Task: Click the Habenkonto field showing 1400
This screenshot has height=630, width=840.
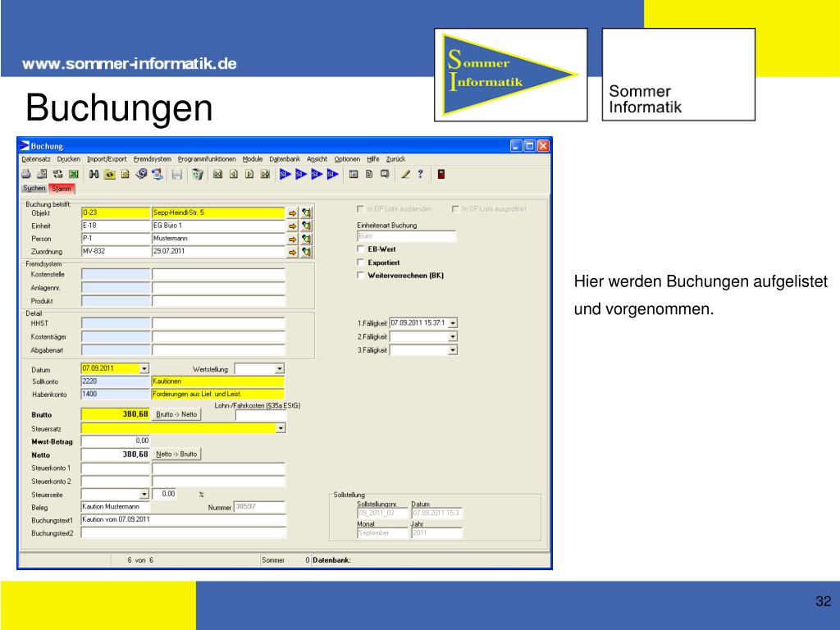Action: (115, 395)
